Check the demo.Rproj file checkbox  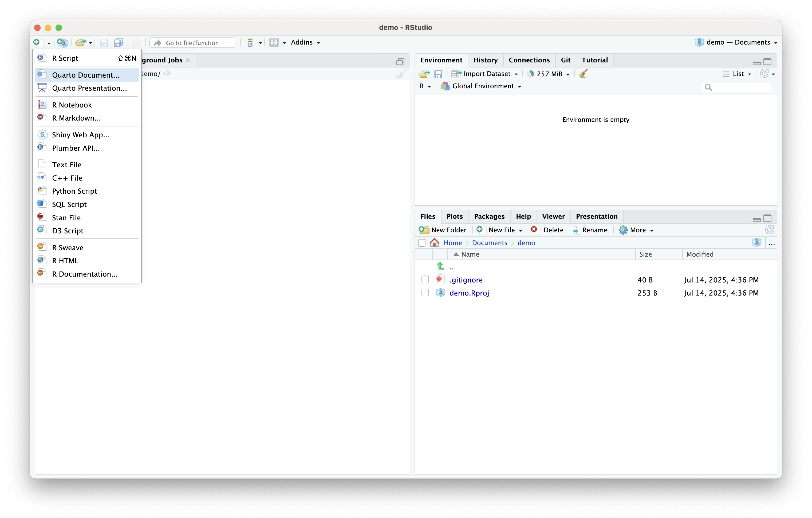[425, 293]
